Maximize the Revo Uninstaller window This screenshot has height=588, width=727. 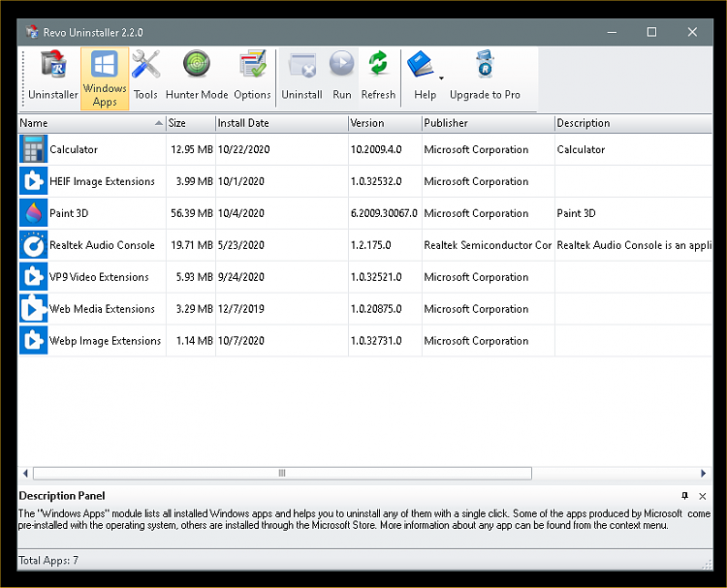click(x=652, y=32)
